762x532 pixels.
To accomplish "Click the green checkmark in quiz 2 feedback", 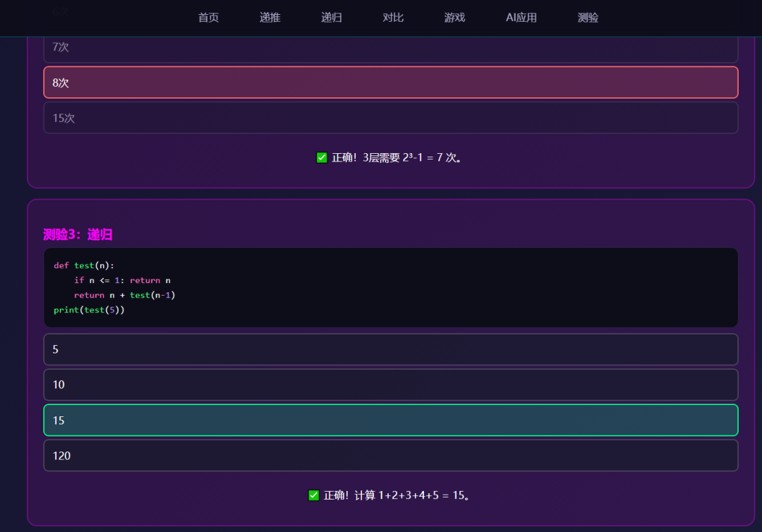I will coord(322,157).
